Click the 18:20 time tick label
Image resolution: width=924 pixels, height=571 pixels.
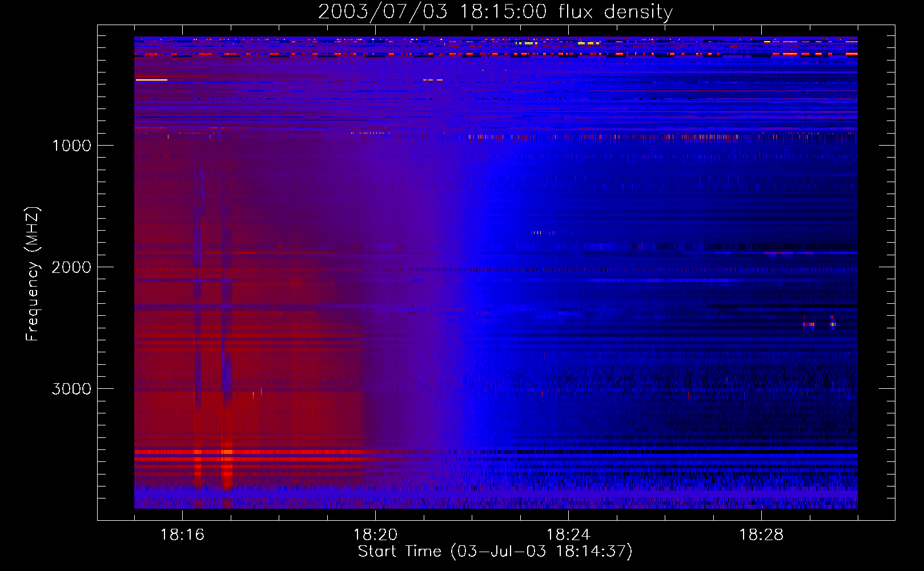click(375, 535)
